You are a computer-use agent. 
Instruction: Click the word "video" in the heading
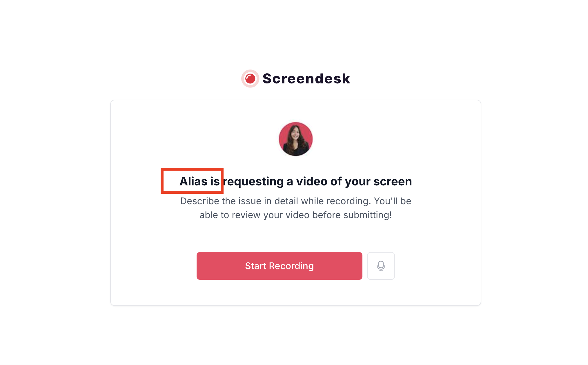[x=311, y=181]
